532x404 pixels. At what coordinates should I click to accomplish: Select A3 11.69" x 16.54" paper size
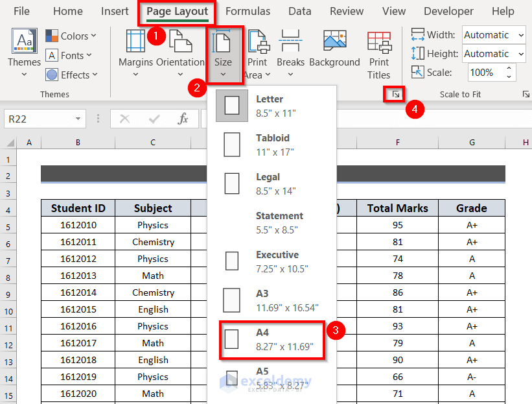[x=272, y=300]
